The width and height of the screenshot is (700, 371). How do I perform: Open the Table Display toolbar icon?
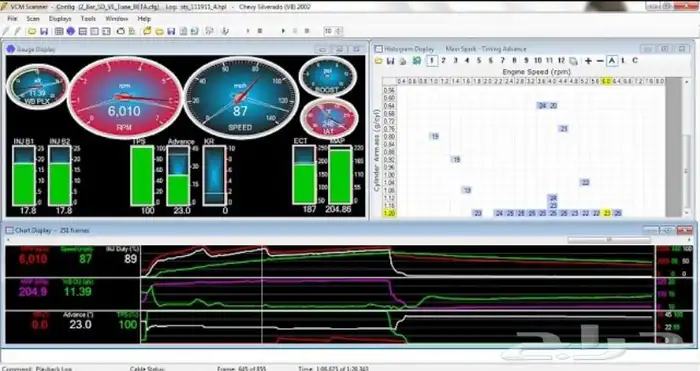pos(59,31)
